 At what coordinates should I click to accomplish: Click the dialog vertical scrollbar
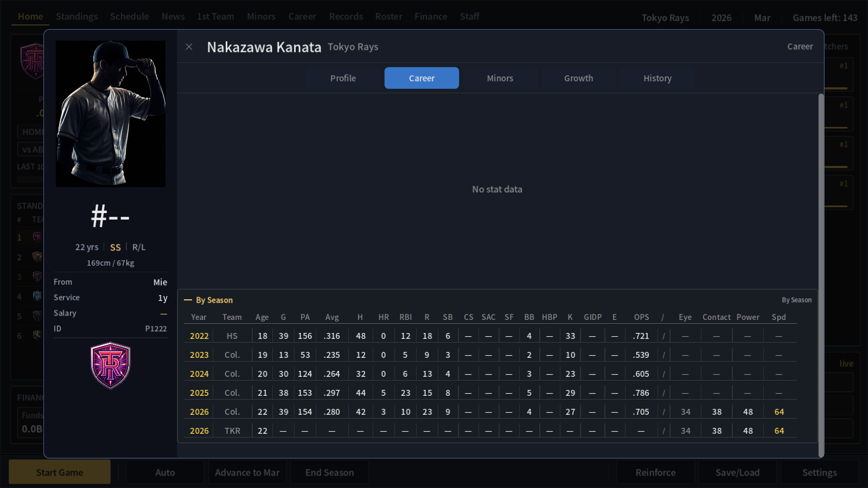(x=821, y=275)
